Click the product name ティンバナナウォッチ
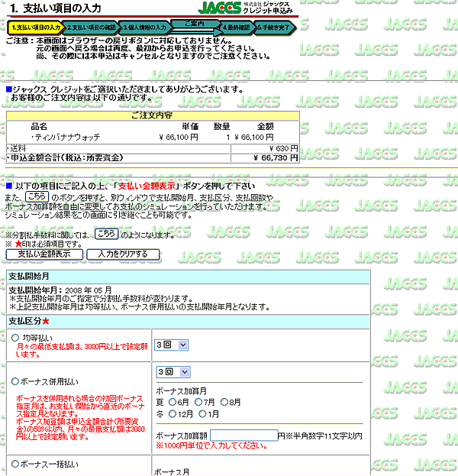The image size is (458, 476). tap(66, 138)
